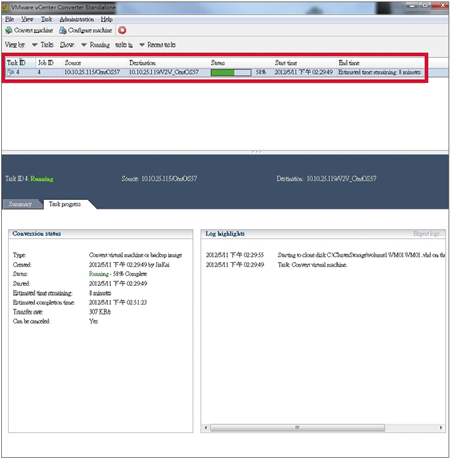
Task: Open the File menu
Action: 9,19
